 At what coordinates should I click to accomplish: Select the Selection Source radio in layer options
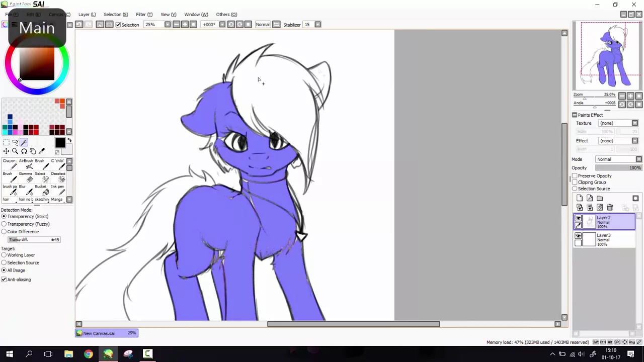pos(575,189)
